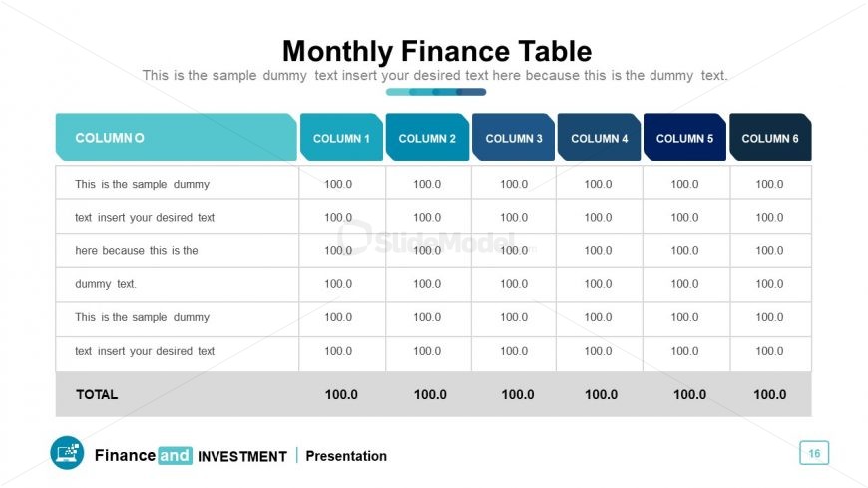Click the slide number 16 box
This screenshot has height=488, width=868.
[814, 453]
